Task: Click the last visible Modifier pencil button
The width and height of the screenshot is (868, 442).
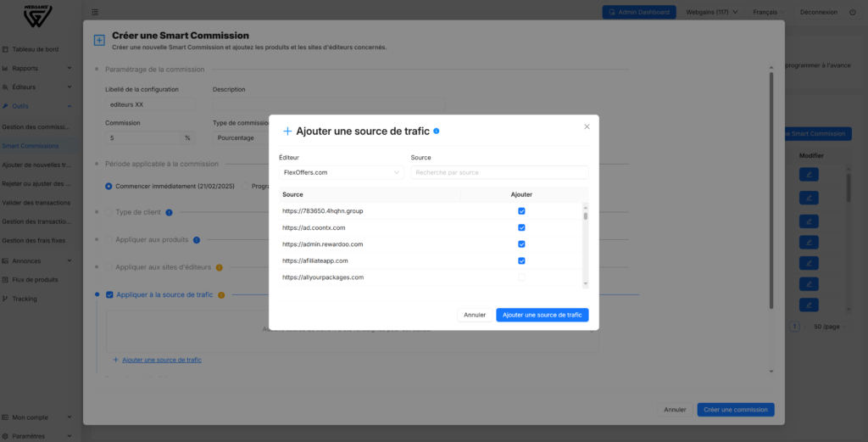Action: pos(809,305)
